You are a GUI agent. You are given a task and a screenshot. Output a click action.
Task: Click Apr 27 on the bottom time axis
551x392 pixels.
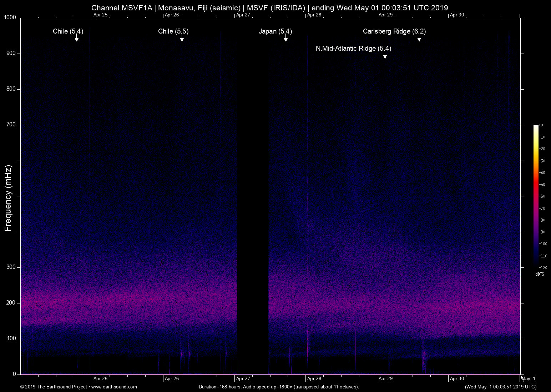(243, 379)
